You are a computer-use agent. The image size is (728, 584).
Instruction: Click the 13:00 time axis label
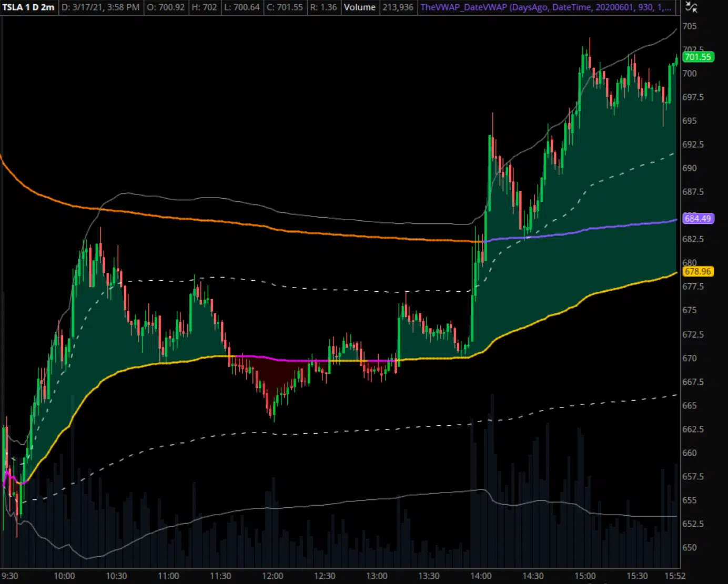coord(377,576)
